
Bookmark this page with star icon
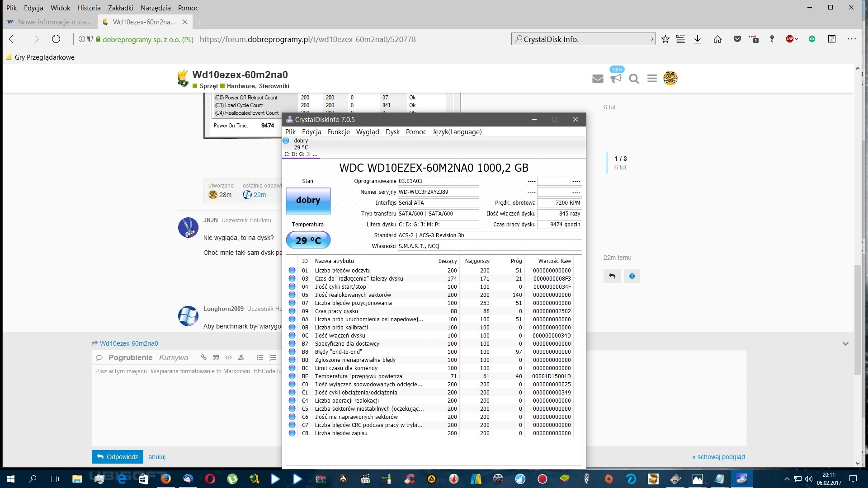[x=665, y=39]
